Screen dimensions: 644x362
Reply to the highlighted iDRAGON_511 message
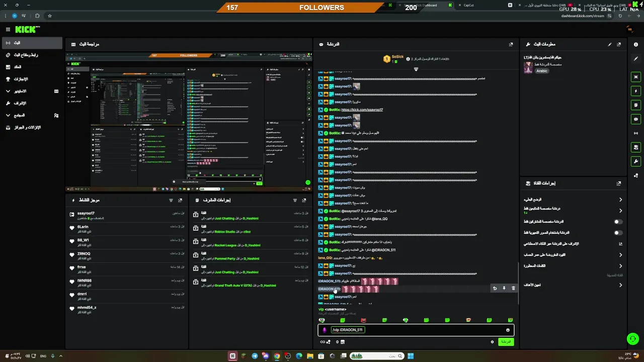point(495,289)
